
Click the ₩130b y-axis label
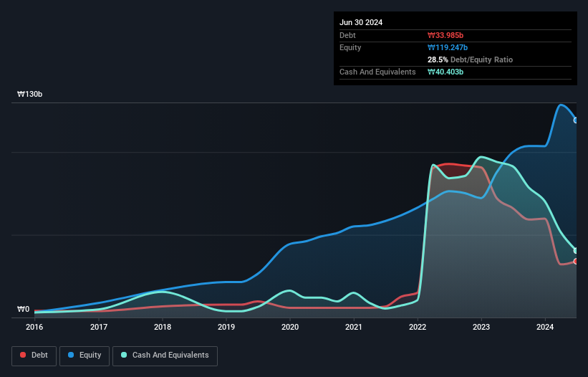pos(29,94)
